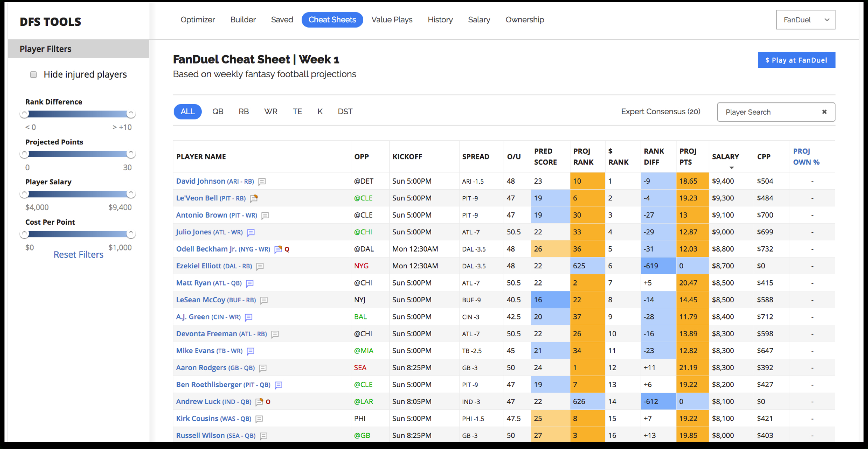The image size is (868, 449).
Task: Drag the Player Salary range slider
Action: tap(25, 195)
